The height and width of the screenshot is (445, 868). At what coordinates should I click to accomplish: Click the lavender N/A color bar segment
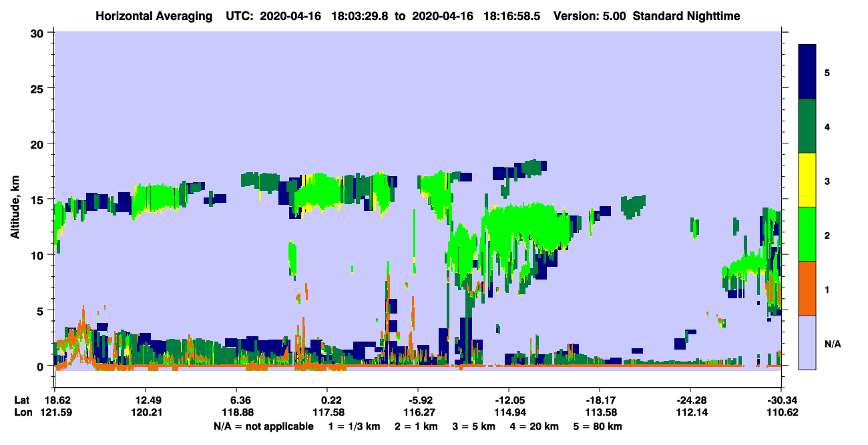coord(807,342)
